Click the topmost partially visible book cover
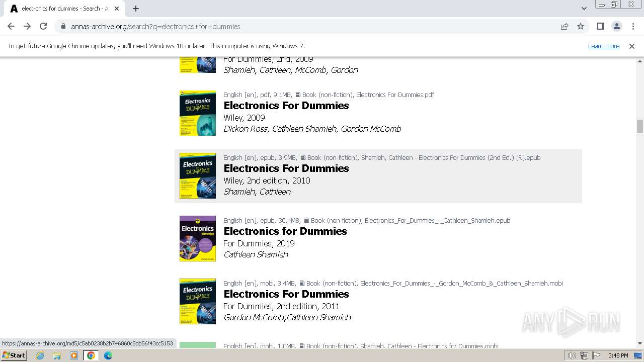 [x=198, y=65]
